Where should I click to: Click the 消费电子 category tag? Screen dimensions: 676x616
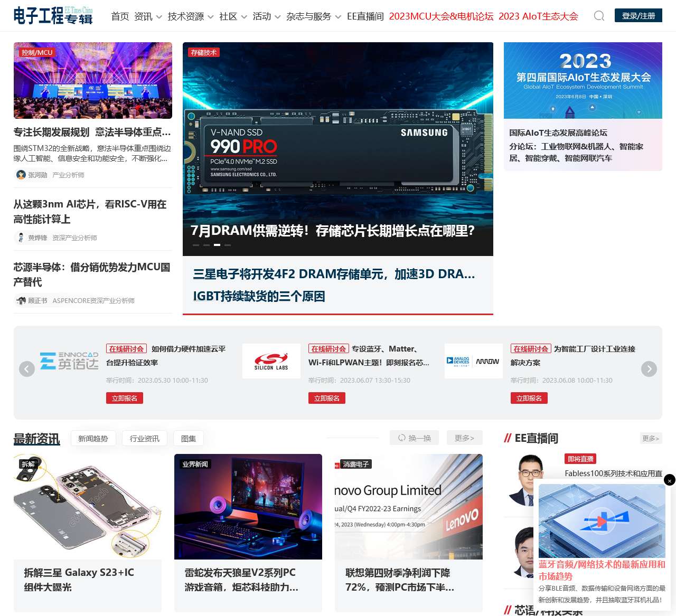click(356, 464)
